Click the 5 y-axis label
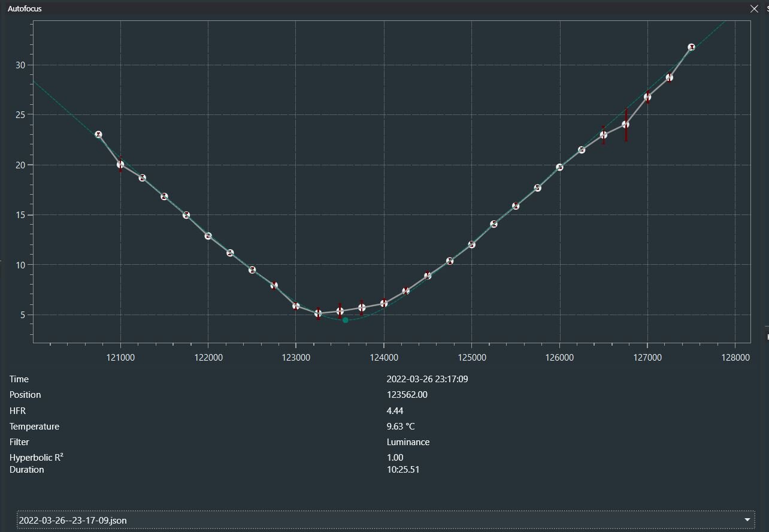The image size is (769, 532). click(23, 315)
